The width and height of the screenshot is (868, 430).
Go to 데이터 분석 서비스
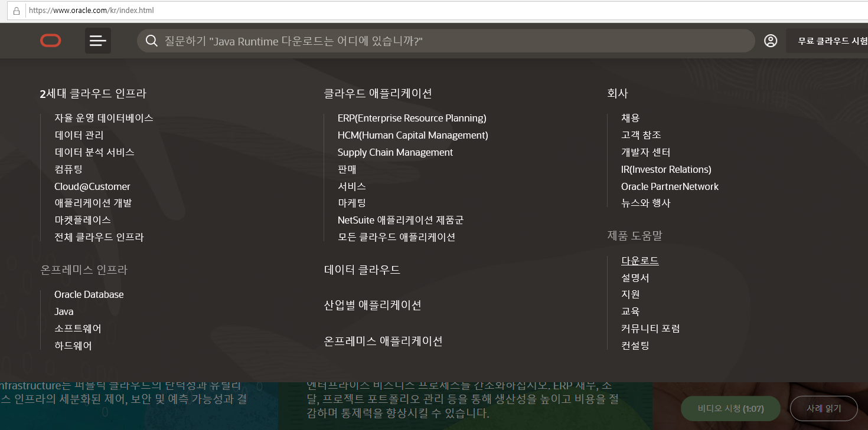click(94, 152)
